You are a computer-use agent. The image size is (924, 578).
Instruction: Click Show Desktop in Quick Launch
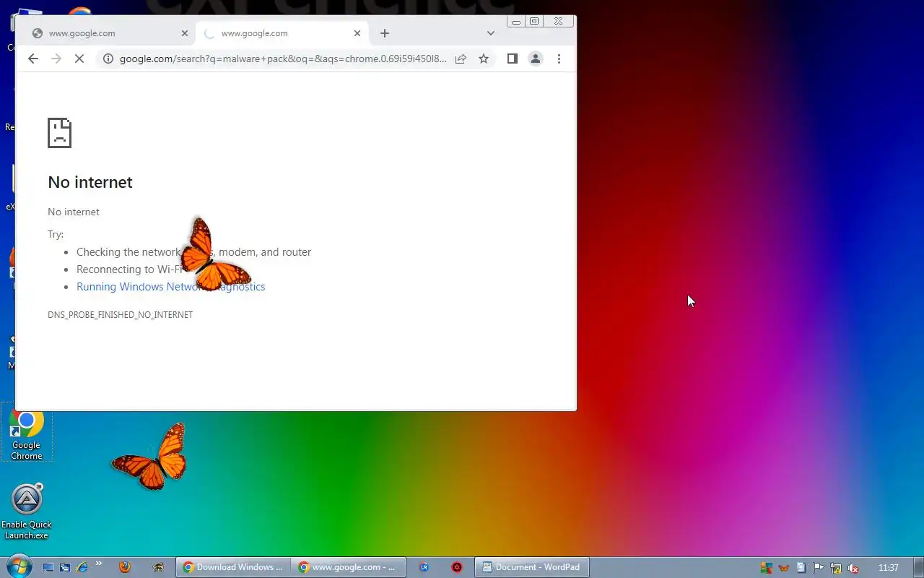[x=48, y=568]
